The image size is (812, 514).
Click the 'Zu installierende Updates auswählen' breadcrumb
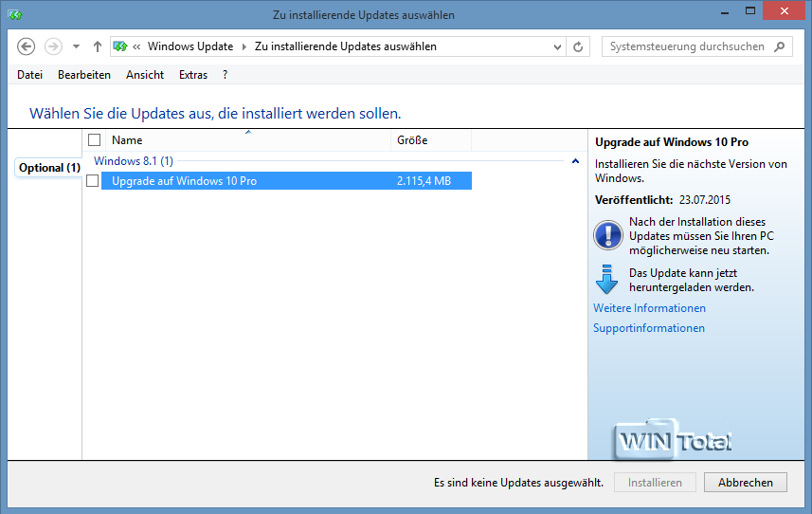click(x=346, y=46)
